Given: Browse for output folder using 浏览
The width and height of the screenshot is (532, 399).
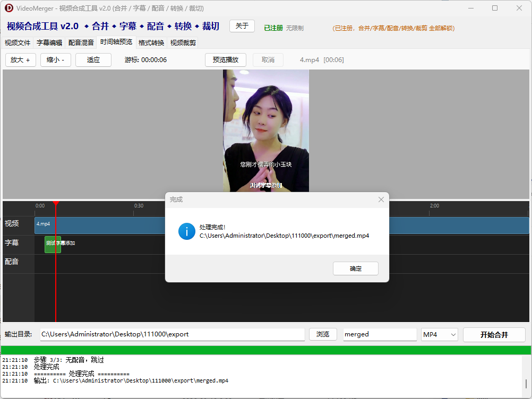Looking at the screenshot, I should coord(323,334).
